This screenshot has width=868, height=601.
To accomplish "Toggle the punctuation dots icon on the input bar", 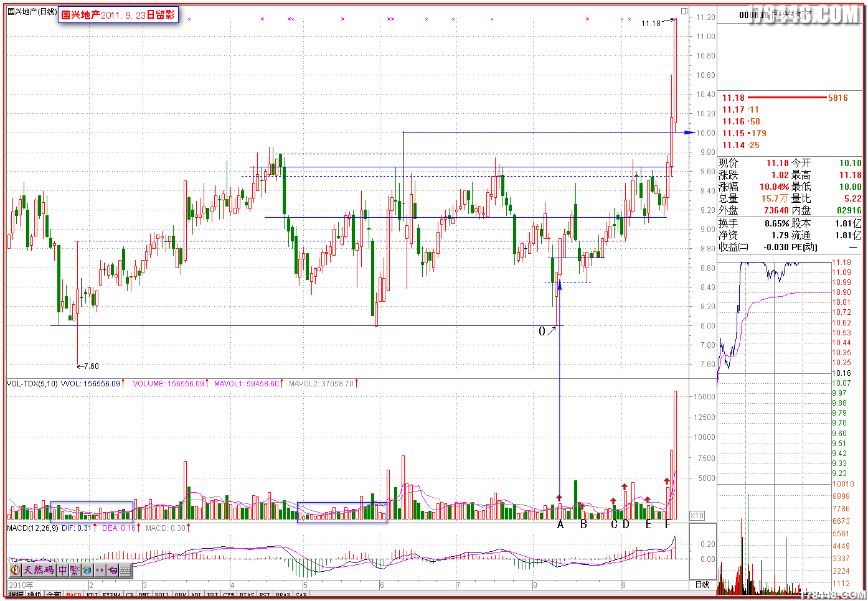I will pyautogui.click(x=100, y=570).
